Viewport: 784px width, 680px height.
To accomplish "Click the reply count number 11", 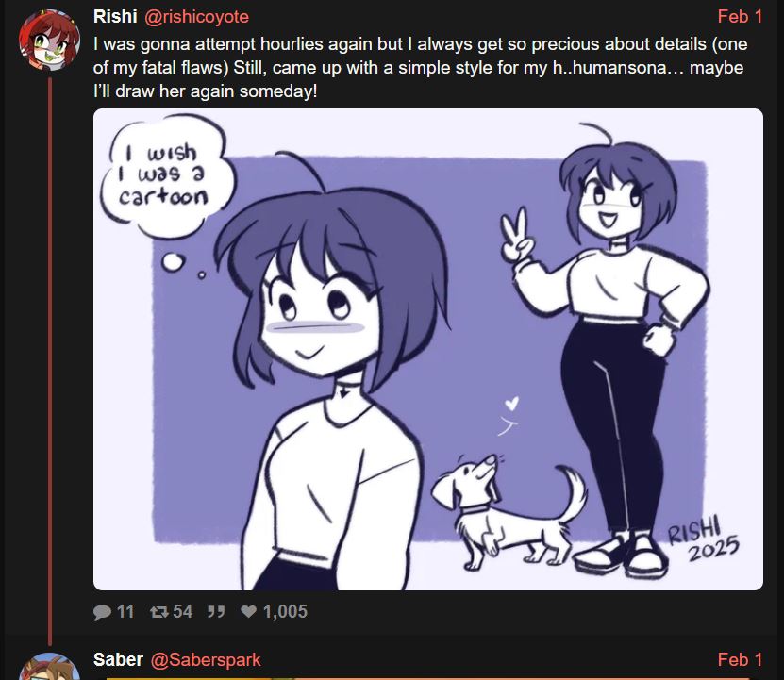I will pyautogui.click(x=125, y=611).
